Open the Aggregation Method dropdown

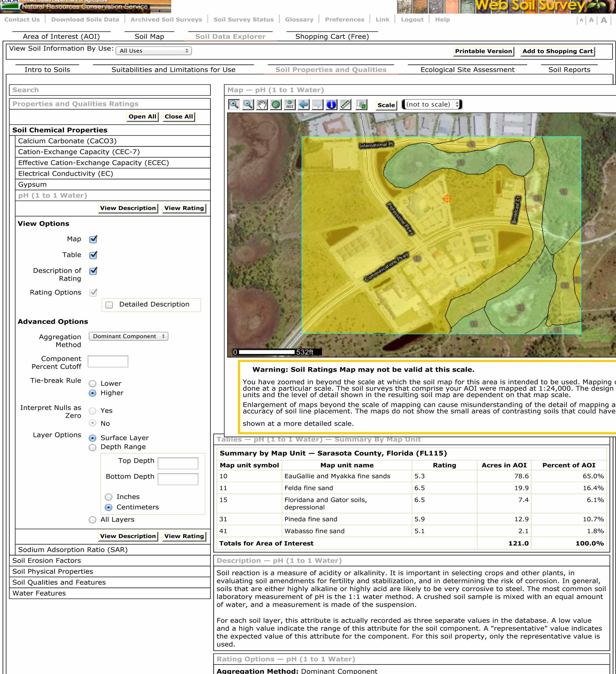[129, 336]
